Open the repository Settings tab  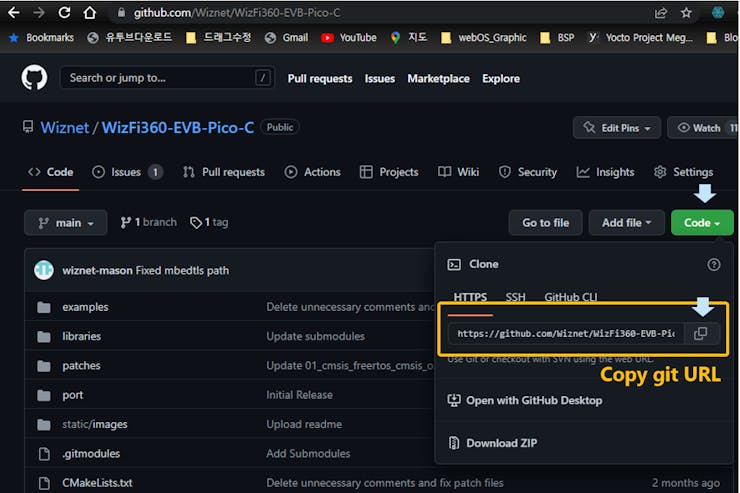[684, 172]
